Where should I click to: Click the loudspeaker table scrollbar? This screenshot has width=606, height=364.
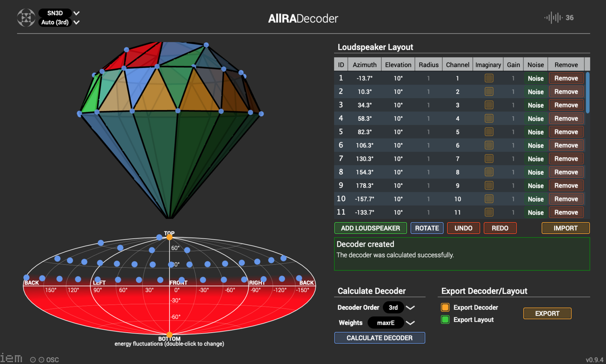point(588,93)
